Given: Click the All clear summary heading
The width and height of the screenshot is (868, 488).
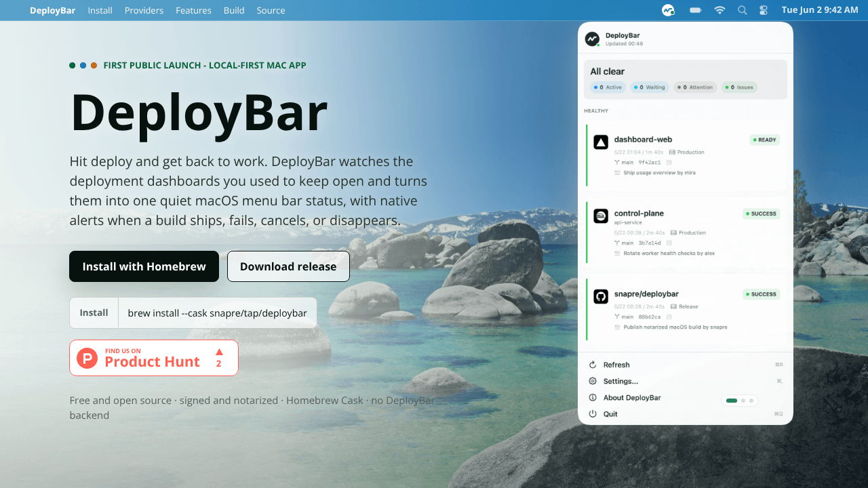Looking at the screenshot, I should tap(607, 71).
